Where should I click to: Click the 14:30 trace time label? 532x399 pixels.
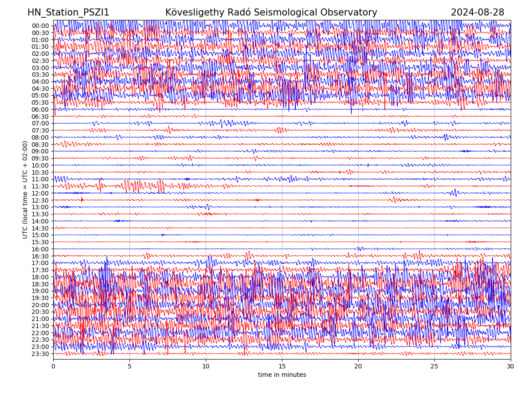click(x=40, y=228)
